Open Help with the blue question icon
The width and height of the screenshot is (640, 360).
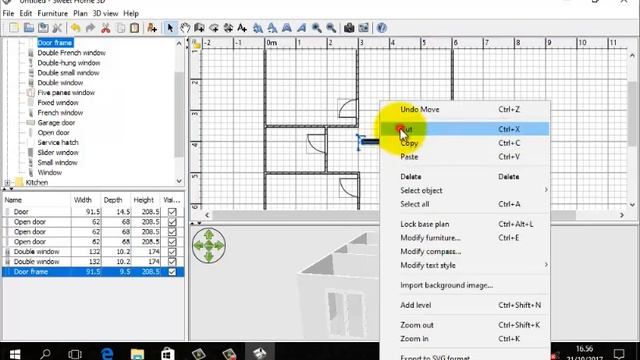tap(381, 28)
